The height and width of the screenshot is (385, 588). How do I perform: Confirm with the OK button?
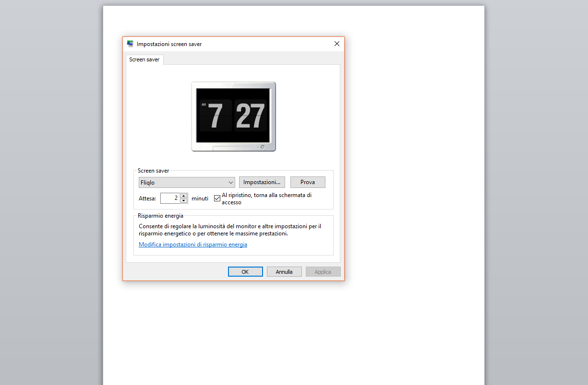point(245,272)
